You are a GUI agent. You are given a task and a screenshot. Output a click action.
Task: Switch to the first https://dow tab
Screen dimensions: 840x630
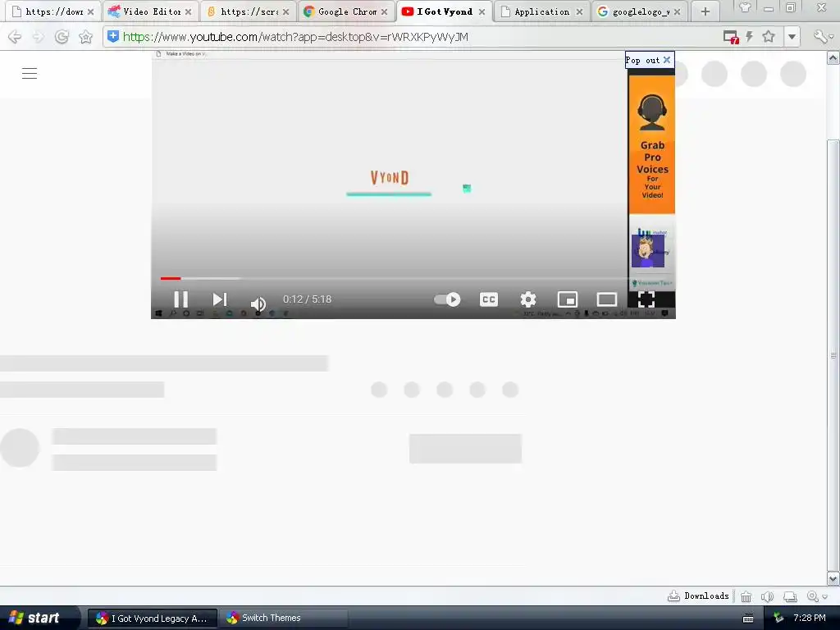(54, 11)
